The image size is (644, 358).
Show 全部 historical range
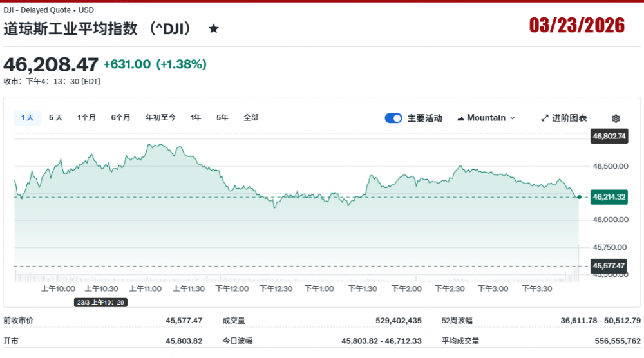click(x=251, y=118)
